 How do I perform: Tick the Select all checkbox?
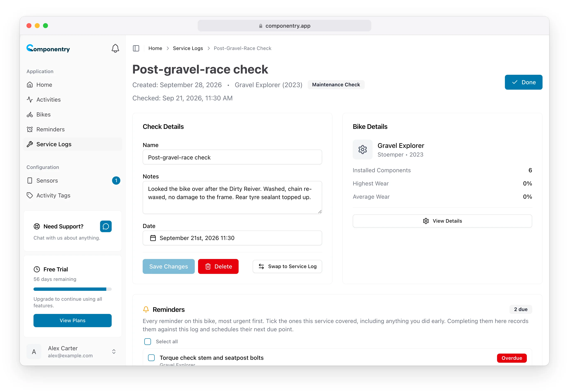pos(148,341)
